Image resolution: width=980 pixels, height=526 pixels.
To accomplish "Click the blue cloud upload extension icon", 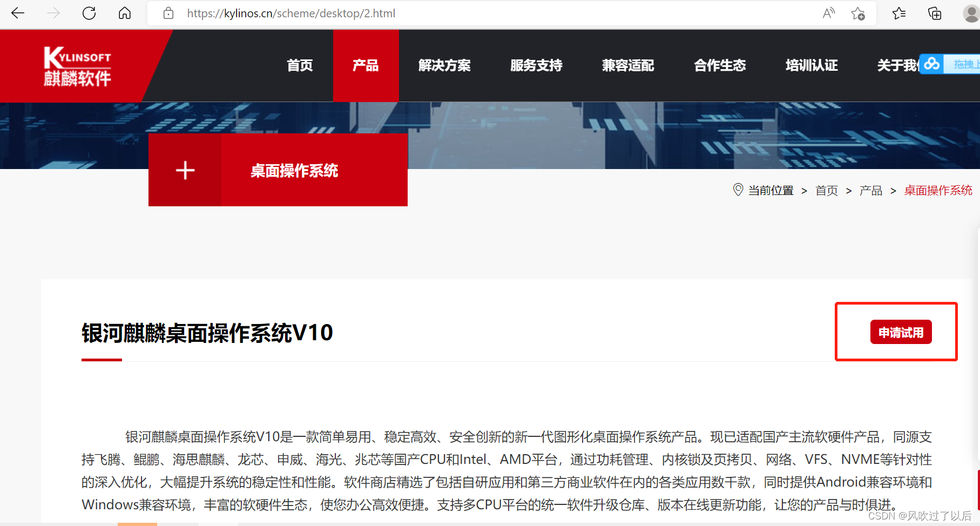I will click(x=931, y=64).
